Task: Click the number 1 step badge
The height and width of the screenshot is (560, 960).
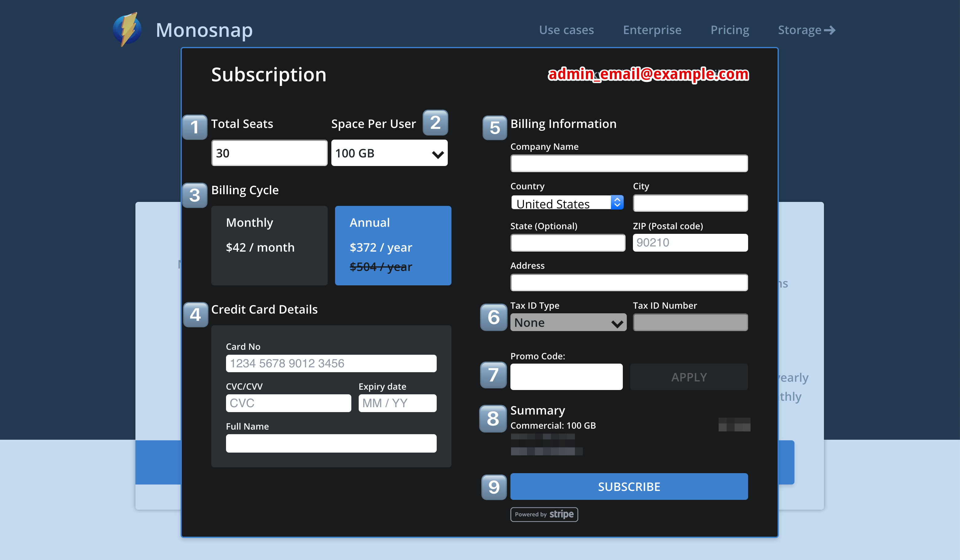Action: [x=195, y=127]
